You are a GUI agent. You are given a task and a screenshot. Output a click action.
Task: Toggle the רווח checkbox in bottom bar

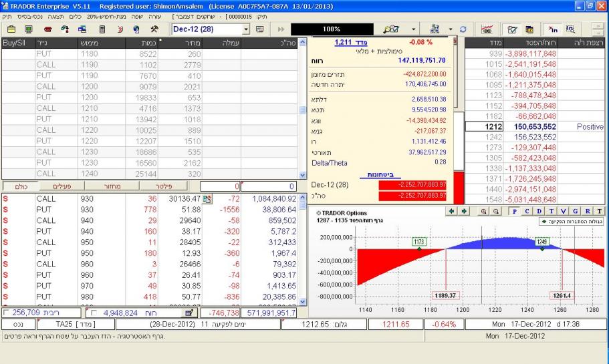point(92,312)
